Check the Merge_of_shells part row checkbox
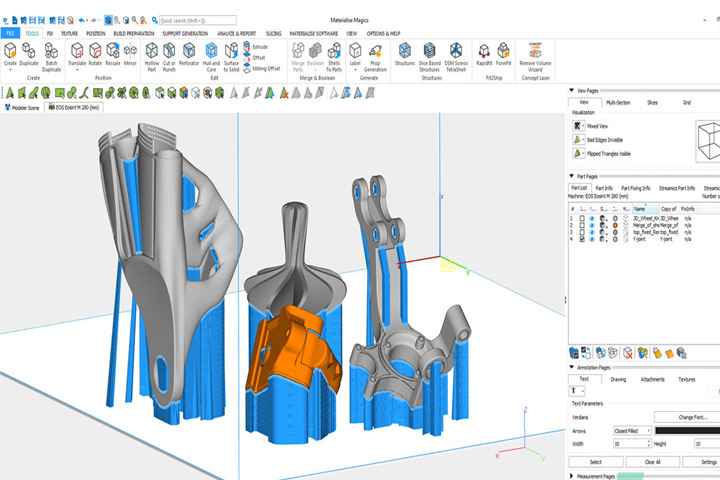 point(582,226)
